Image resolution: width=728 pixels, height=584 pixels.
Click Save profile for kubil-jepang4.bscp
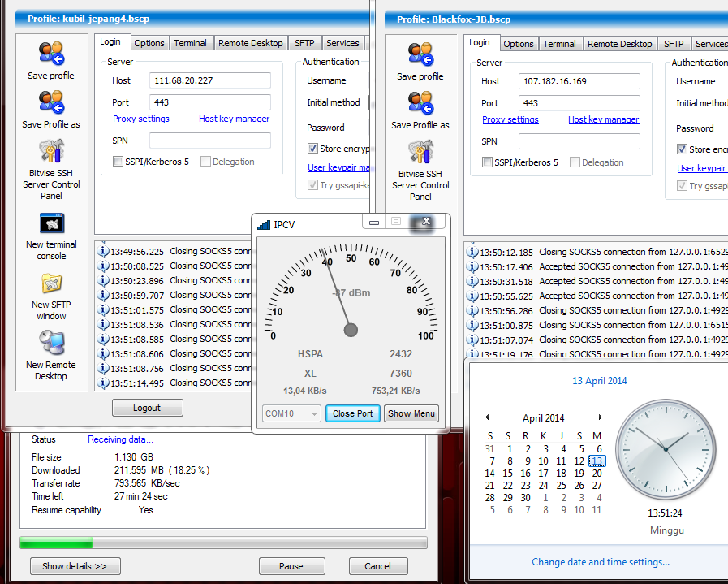pos(50,68)
